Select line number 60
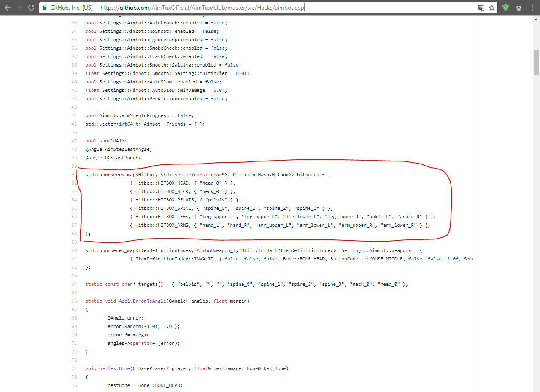Screen dimensions: 540x392 74,250
